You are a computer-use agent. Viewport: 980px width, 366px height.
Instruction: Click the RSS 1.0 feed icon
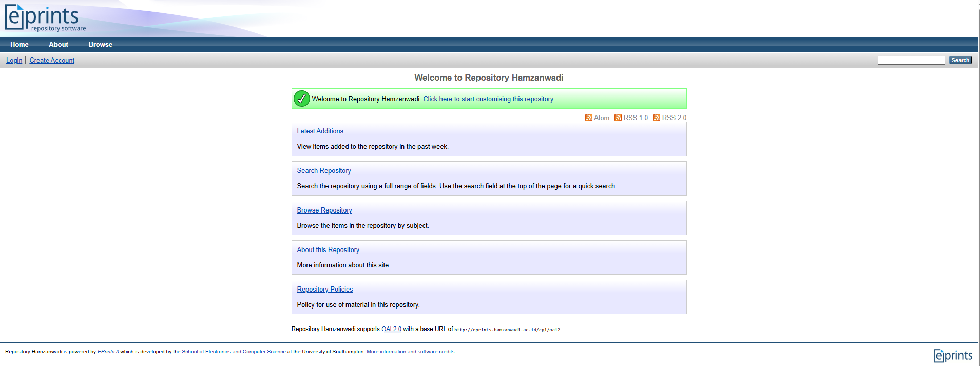click(x=618, y=118)
